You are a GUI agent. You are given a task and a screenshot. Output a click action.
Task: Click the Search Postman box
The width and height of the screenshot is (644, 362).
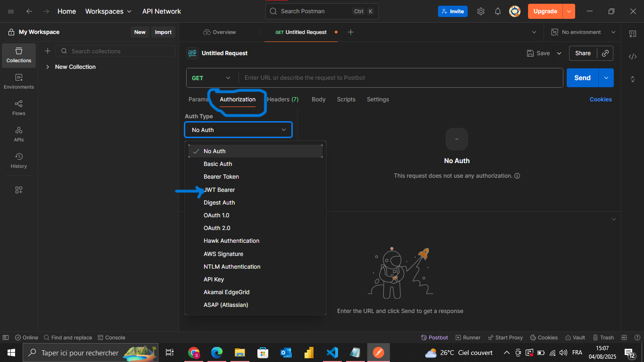322,11
